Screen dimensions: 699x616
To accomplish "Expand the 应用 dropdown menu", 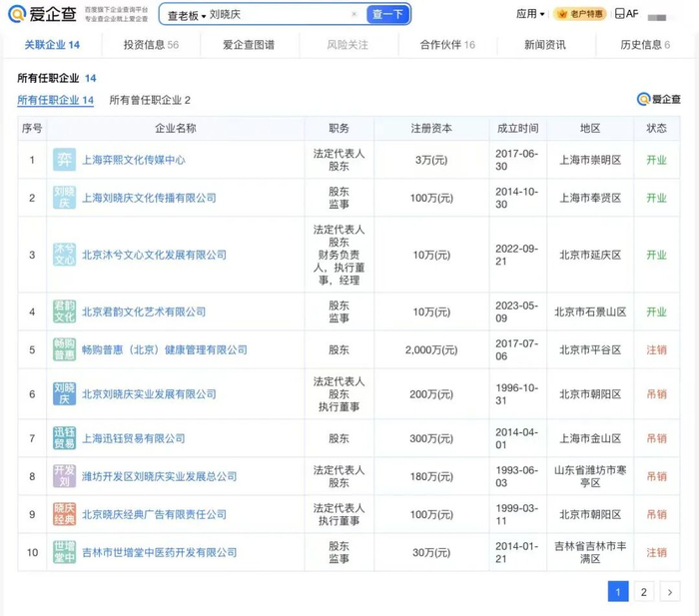I will 530,14.
